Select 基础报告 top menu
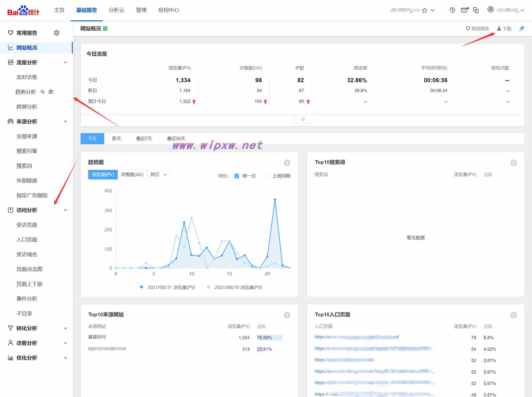This screenshot has width=532, height=397. click(86, 10)
